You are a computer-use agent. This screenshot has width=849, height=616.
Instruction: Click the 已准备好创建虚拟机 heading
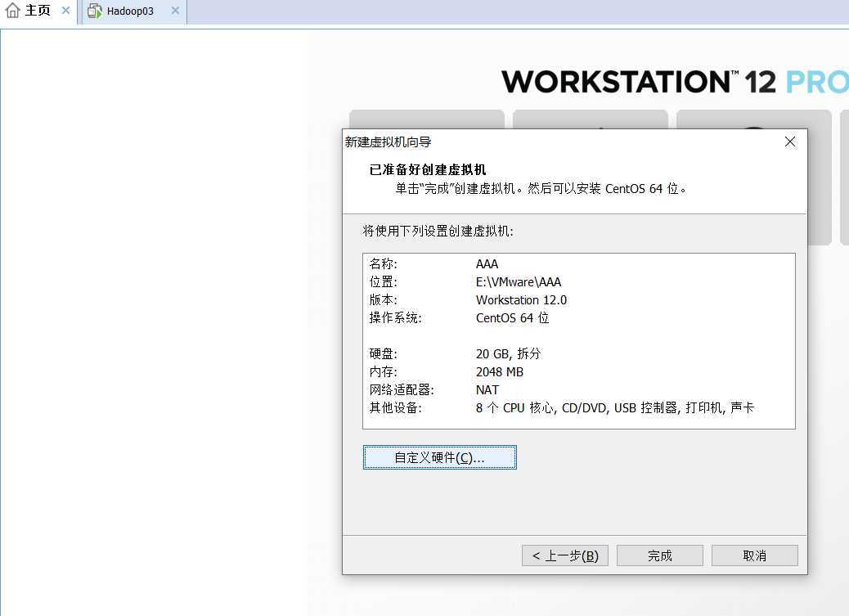[x=428, y=169]
